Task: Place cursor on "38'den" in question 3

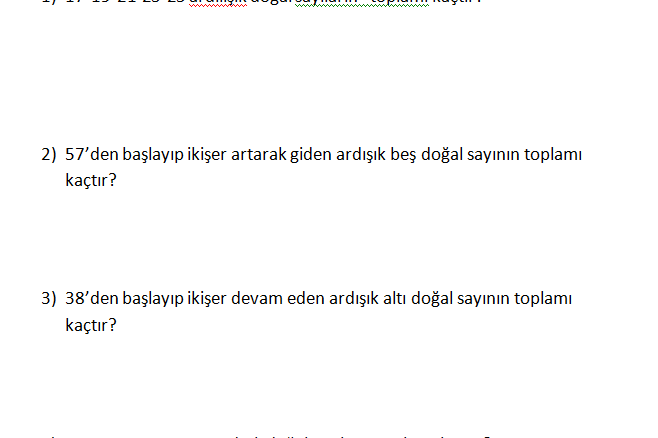Action: coord(92,299)
